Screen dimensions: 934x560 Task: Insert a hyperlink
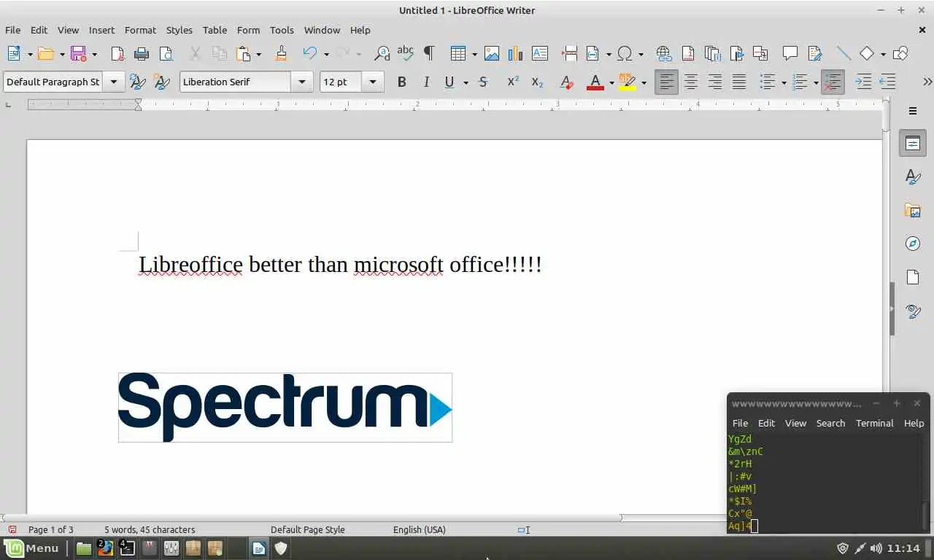point(663,53)
